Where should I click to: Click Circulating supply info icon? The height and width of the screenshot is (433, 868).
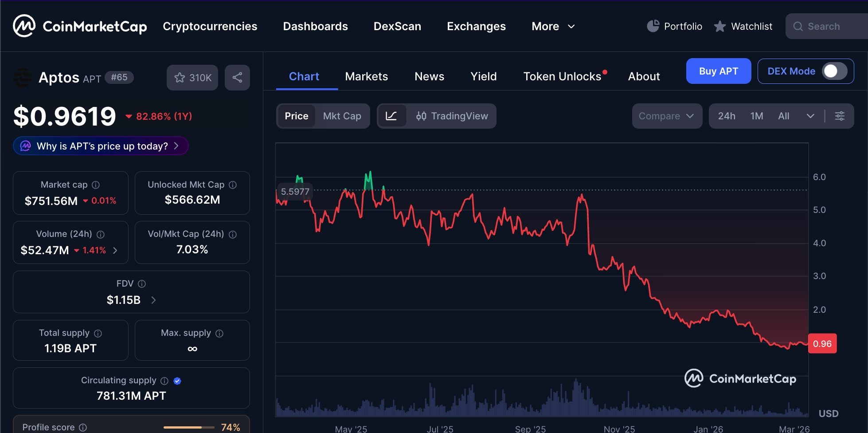[x=164, y=381]
